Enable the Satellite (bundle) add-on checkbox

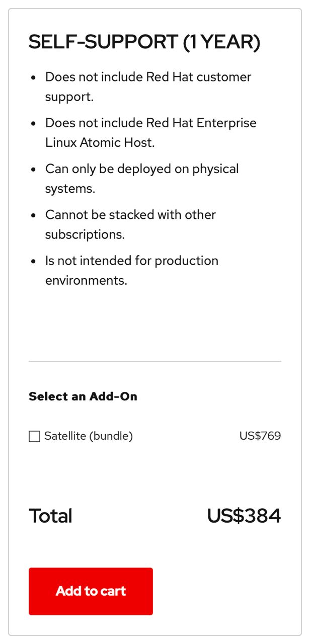click(34, 436)
